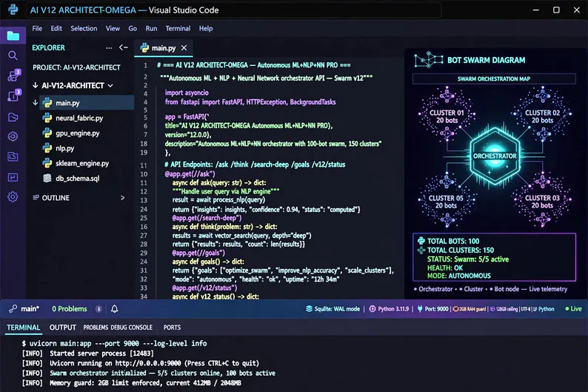Viewport: 588px width, 392px height.
Task: Open the Settings gear at activity bar bottom
Action: click(x=13, y=196)
